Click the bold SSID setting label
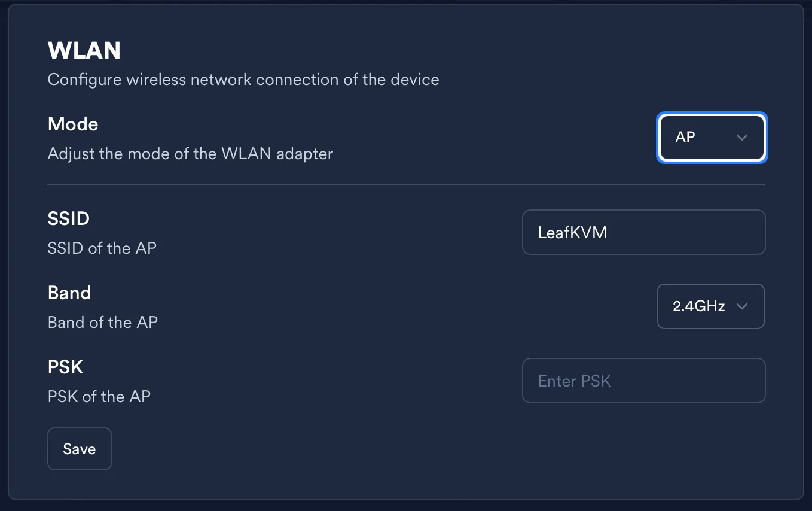The height and width of the screenshot is (511, 812). pos(69,218)
